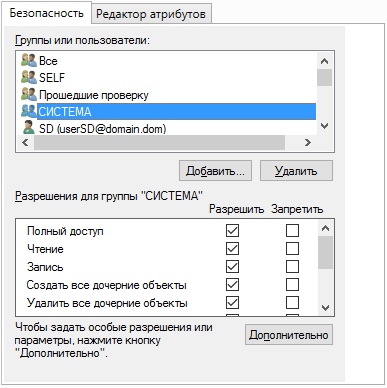Click the СИСТЕМА group icon
This screenshot has width=387, height=388.
tap(29, 111)
